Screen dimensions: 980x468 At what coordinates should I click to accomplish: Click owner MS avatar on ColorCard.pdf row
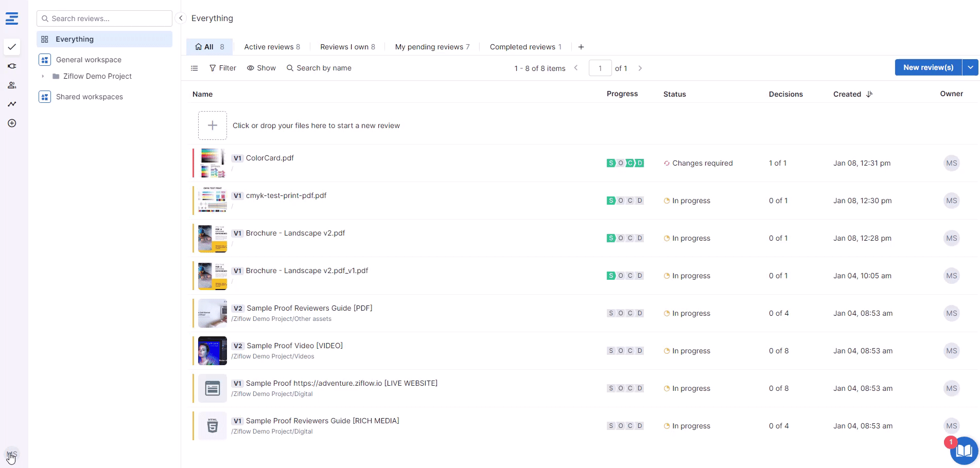tap(952, 163)
